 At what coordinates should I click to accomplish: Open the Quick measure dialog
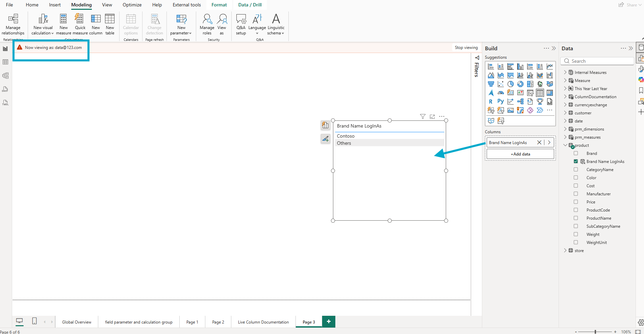80,24
